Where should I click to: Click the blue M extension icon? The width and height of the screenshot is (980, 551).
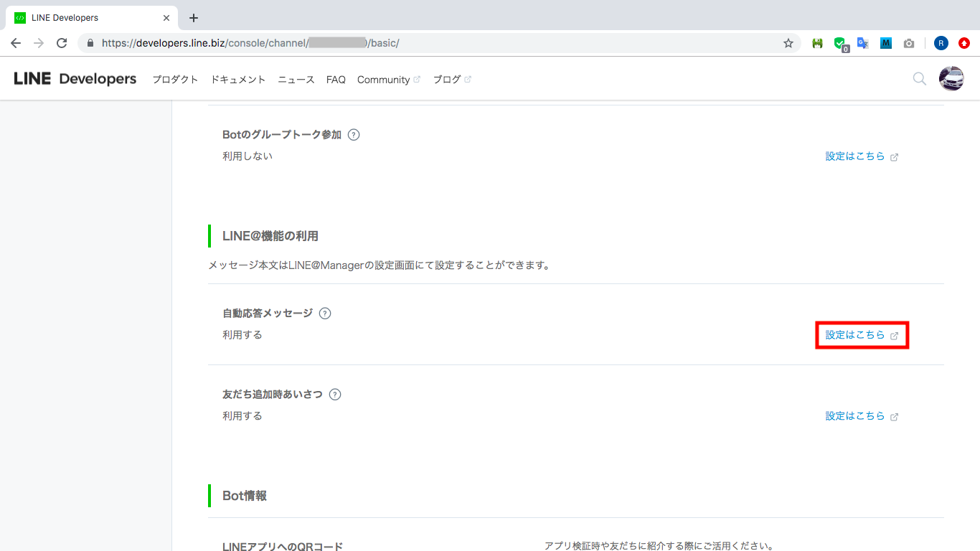click(886, 43)
